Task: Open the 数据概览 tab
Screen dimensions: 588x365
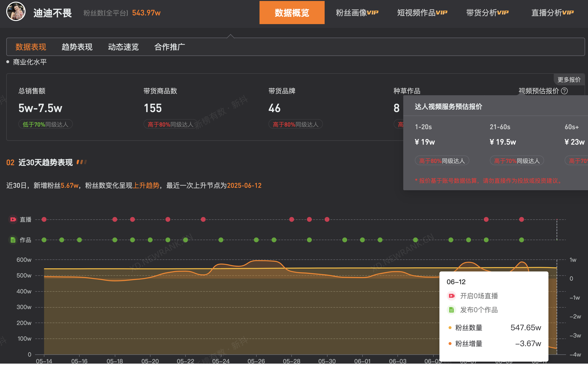Action: pyautogui.click(x=292, y=13)
